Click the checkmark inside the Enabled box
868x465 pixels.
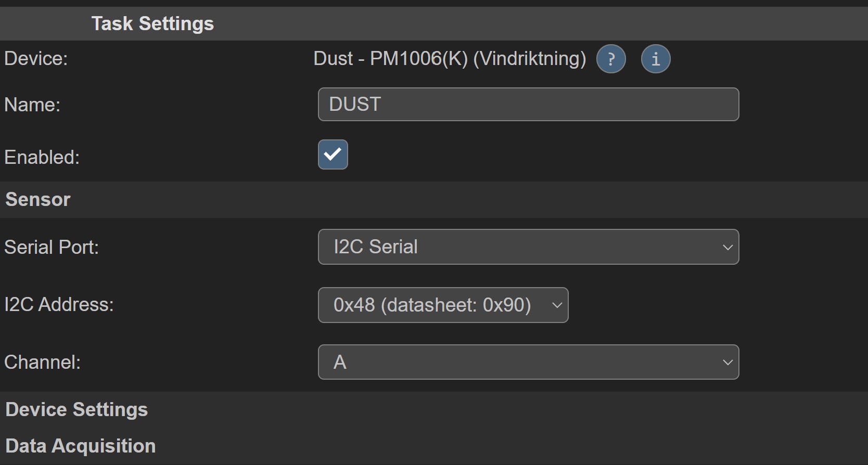click(x=333, y=154)
